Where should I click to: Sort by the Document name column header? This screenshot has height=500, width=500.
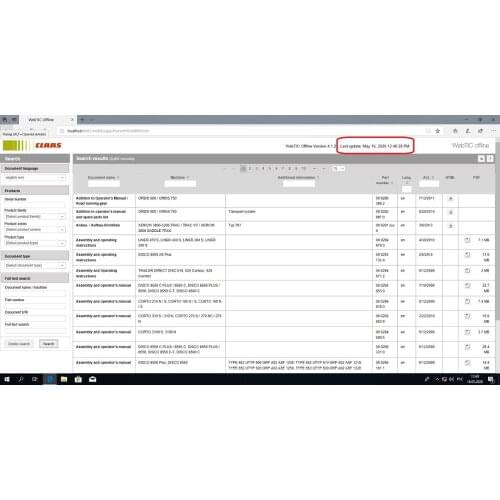103,178
